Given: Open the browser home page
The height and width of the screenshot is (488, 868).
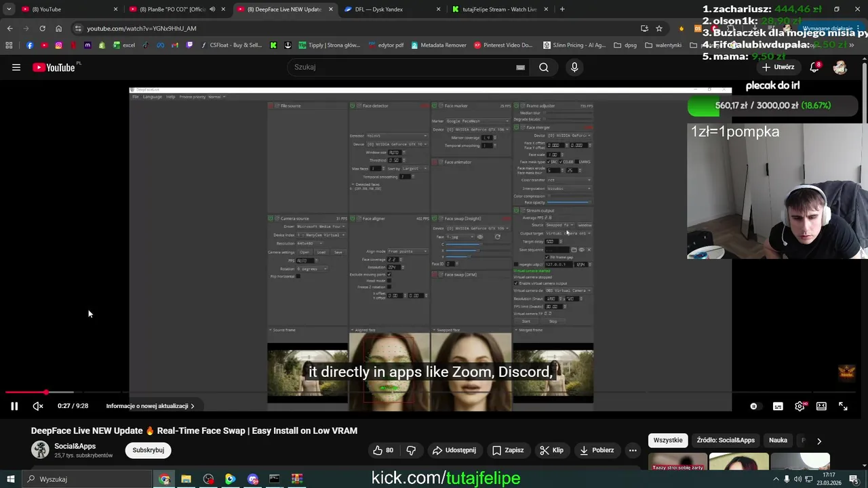Looking at the screenshot, I should click(x=58, y=28).
